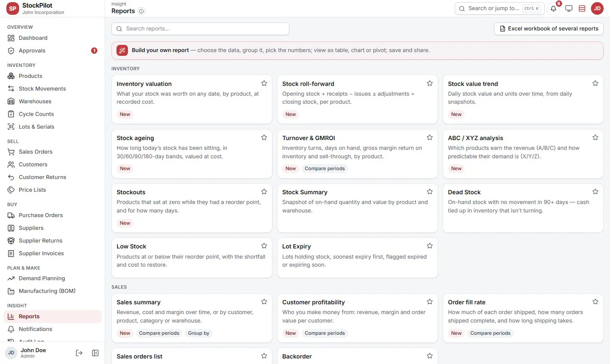
Task: Click the Build your own report wand icon
Action: tap(122, 50)
